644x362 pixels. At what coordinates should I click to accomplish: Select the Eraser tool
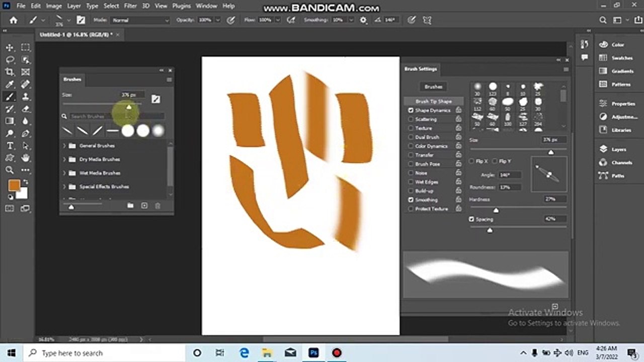(x=25, y=109)
